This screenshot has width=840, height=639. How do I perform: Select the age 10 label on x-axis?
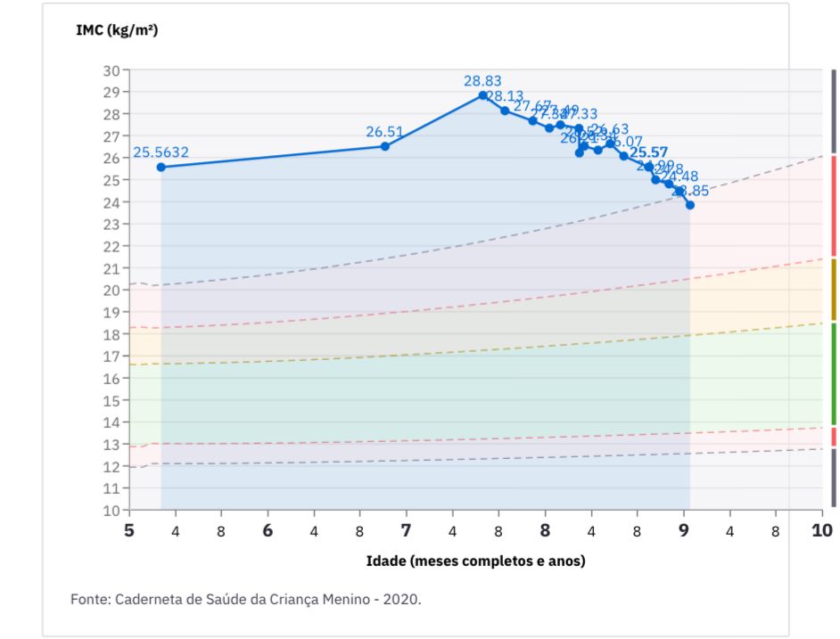click(821, 530)
